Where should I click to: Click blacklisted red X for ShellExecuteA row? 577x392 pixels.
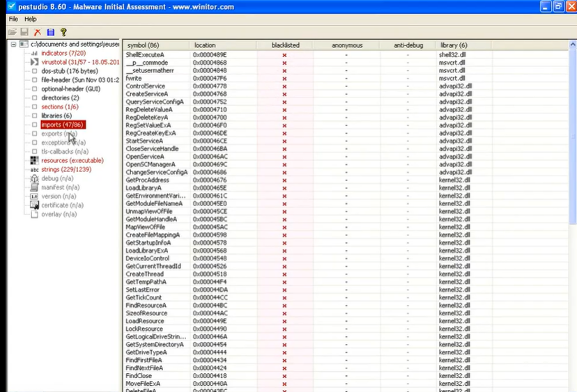click(x=284, y=55)
